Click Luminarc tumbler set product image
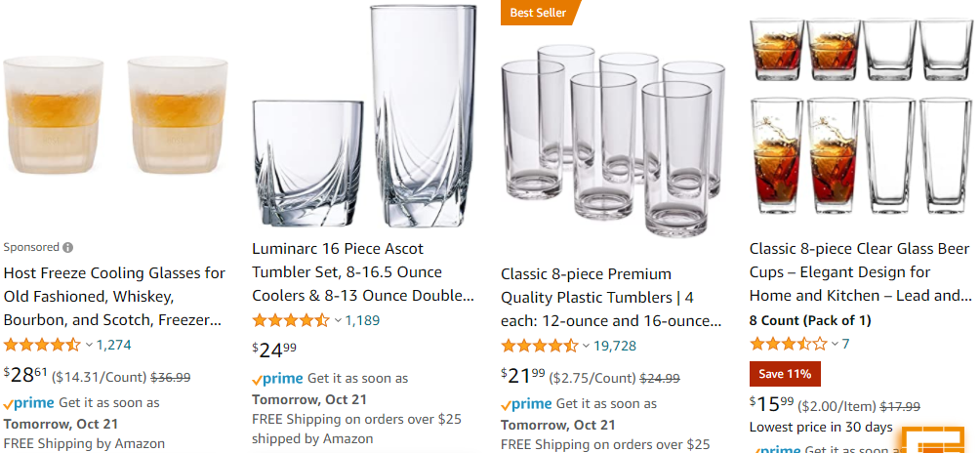Image resolution: width=980 pixels, height=453 pixels. 364,116
